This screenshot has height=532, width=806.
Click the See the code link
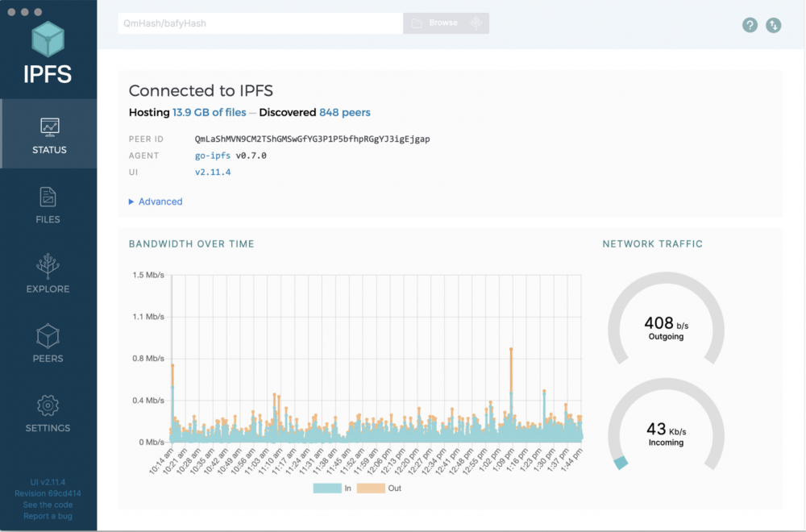click(x=48, y=505)
